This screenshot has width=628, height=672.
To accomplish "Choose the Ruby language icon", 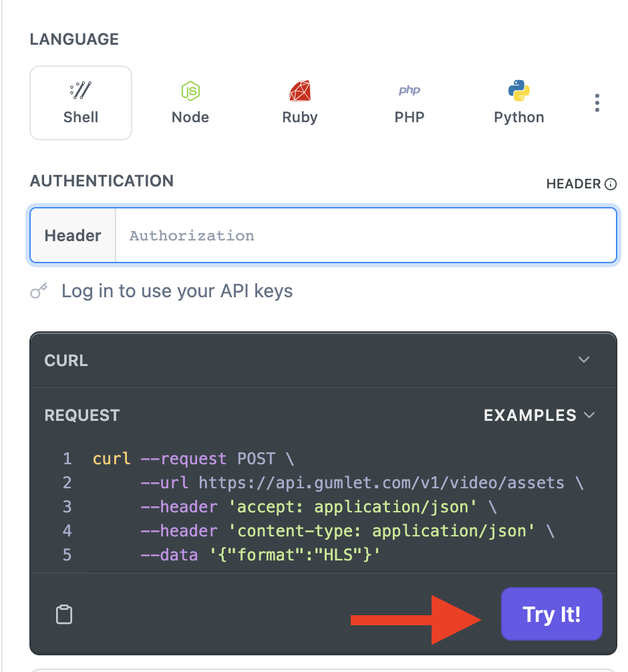I will [x=299, y=103].
